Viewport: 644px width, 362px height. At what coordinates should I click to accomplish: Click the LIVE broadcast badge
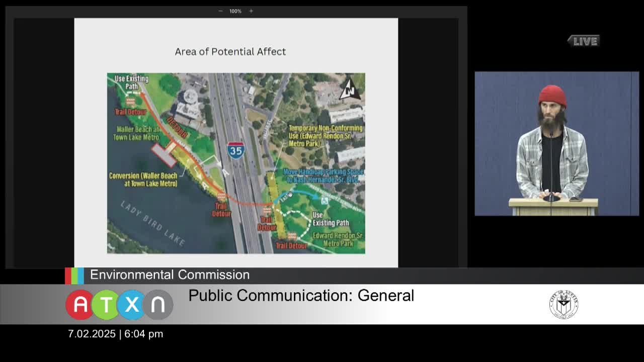tap(584, 41)
